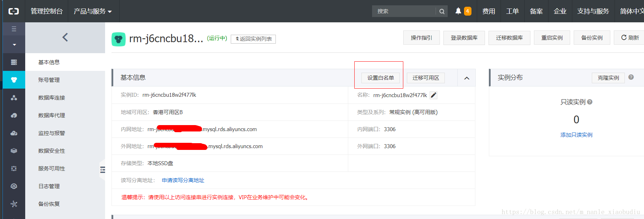Viewport: 644px width, 219px height.
Task: Click in the 搜索 input field
Action: (404, 11)
